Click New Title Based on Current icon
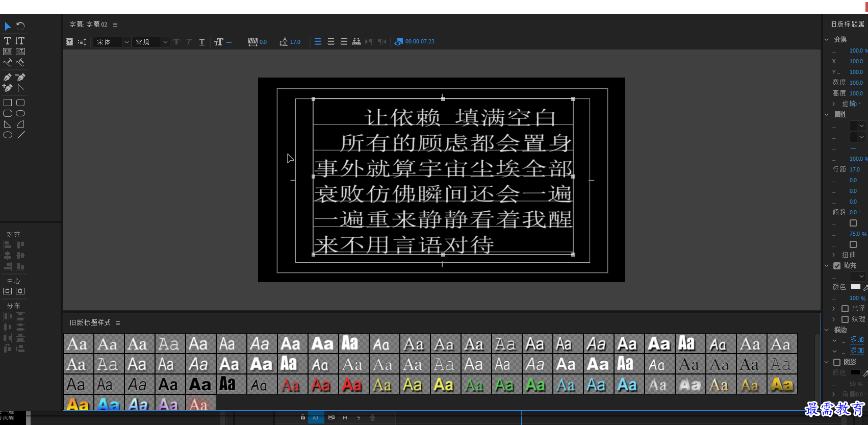 click(69, 42)
